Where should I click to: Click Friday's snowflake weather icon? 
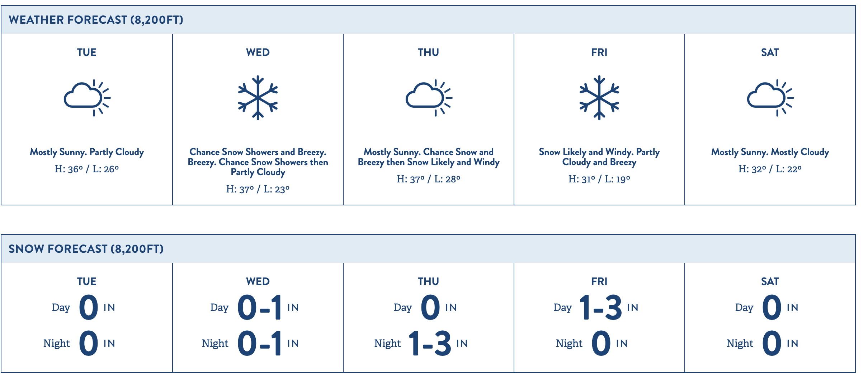point(599,98)
